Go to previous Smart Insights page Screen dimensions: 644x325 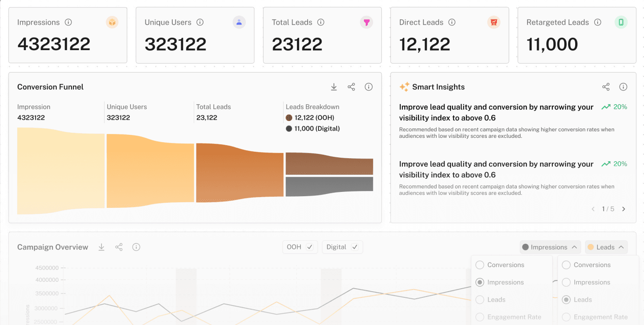pyautogui.click(x=593, y=209)
